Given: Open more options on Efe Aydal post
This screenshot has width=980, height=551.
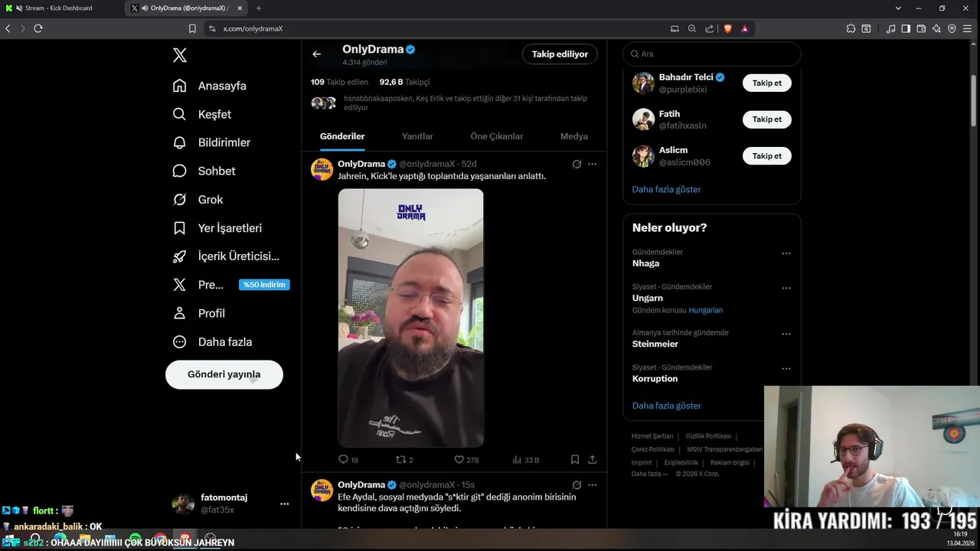Looking at the screenshot, I should (x=592, y=485).
